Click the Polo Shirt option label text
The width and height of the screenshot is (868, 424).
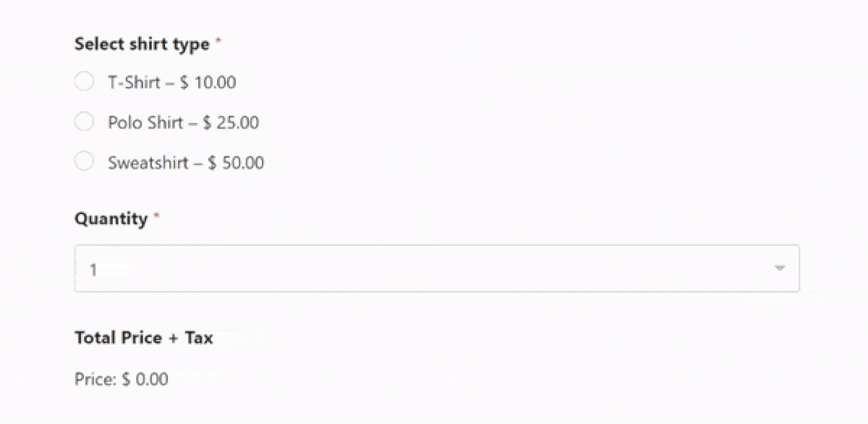tap(145, 122)
